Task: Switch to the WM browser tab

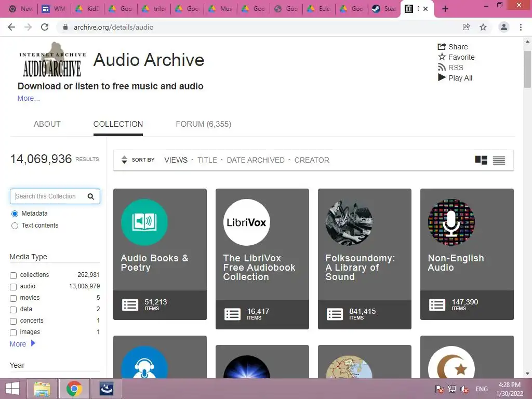Action: (54, 9)
